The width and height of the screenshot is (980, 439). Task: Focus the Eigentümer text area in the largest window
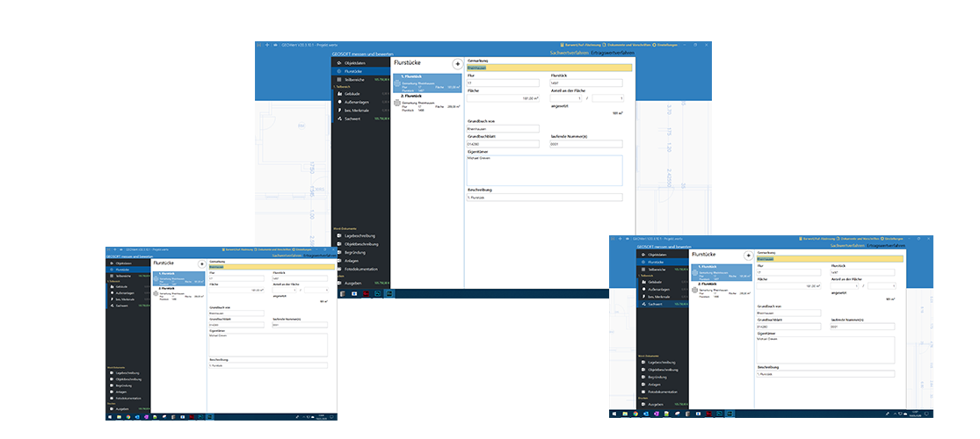tap(545, 169)
